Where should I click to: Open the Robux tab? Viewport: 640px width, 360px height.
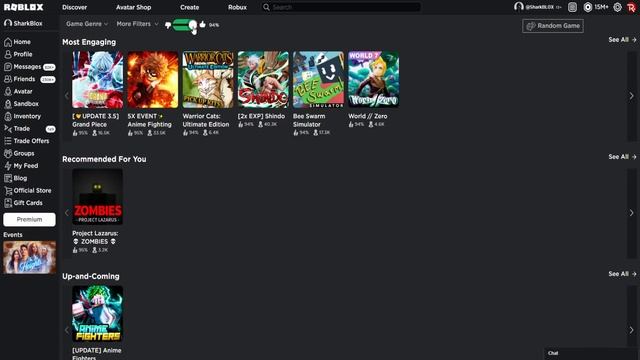(x=237, y=7)
